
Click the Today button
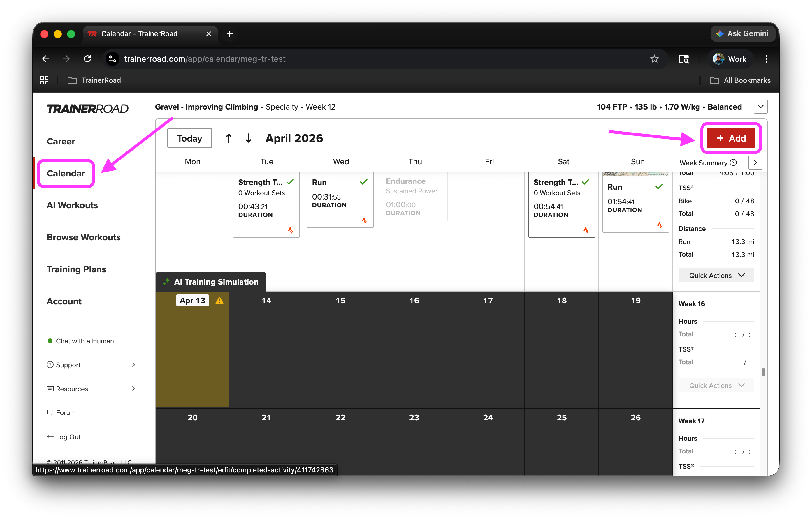[189, 138]
